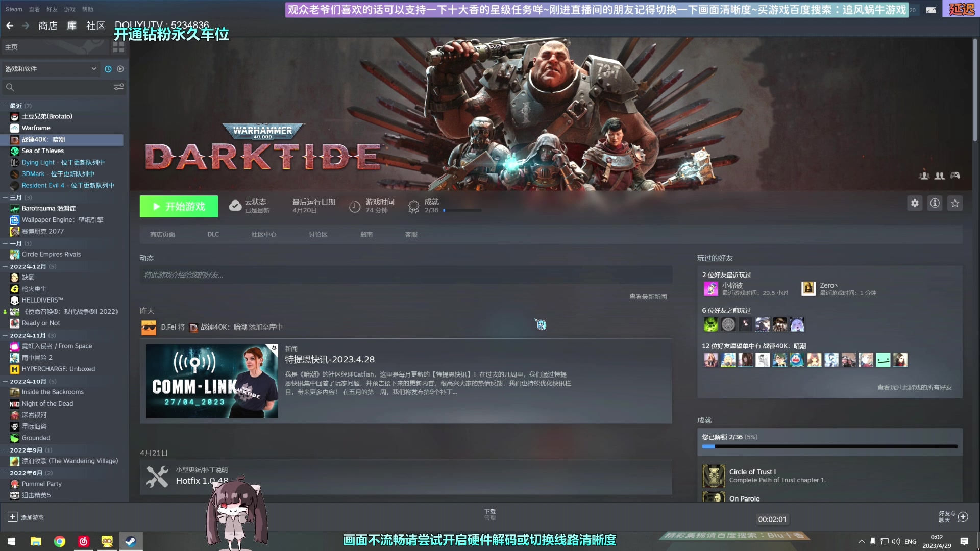Select Sea of Thieves in the library list
The image size is (980, 551).
pos(42,151)
